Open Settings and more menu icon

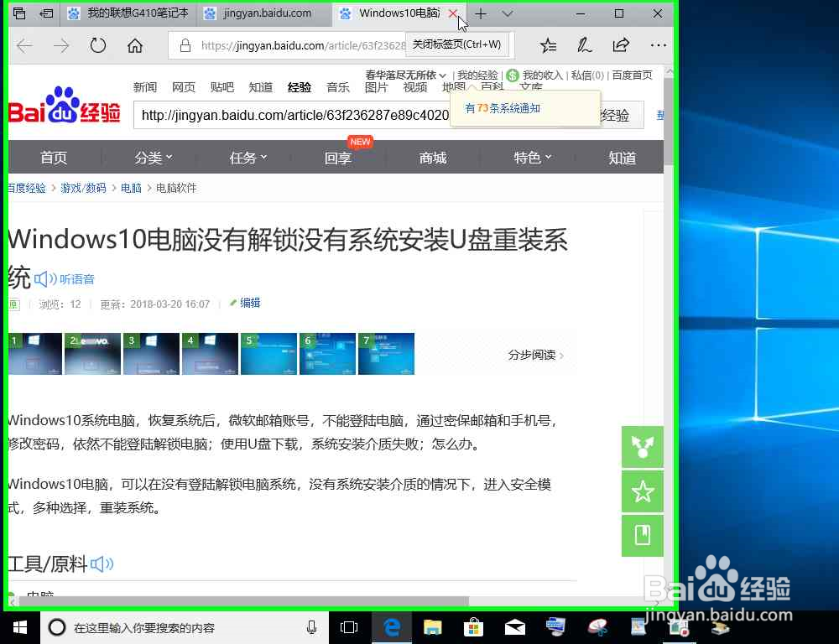click(657, 46)
